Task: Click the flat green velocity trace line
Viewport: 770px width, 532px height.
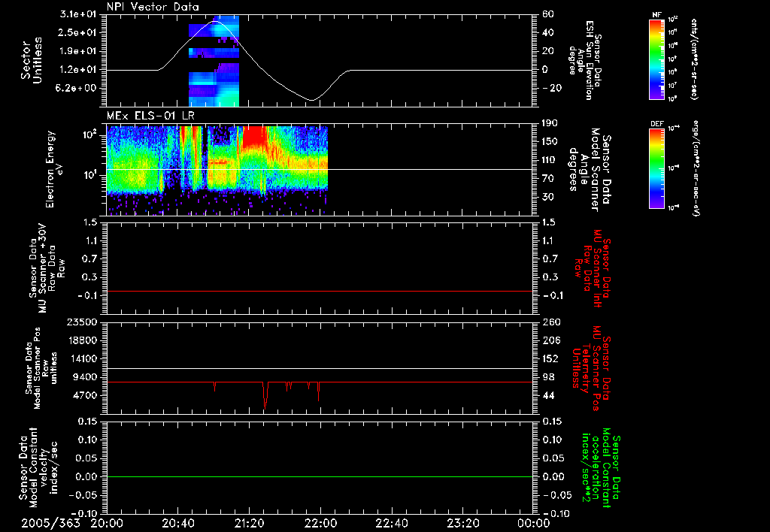Action: click(319, 476)
